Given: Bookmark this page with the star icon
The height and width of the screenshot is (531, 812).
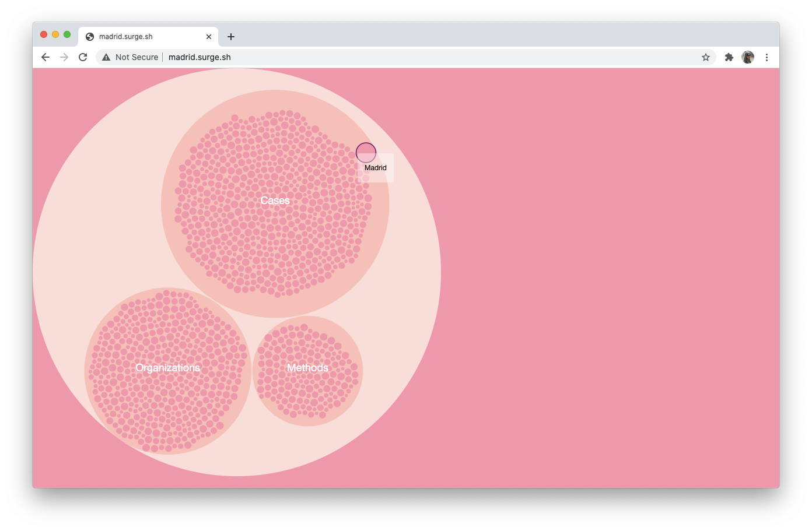Looking at the screenshot, I should tap(706, 57).
